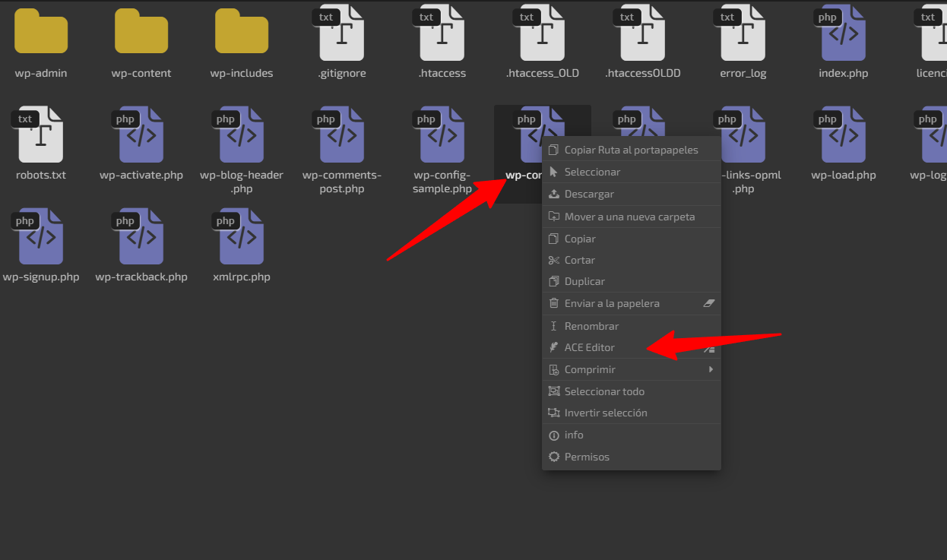Select the index.php file

tap(844, 42)
